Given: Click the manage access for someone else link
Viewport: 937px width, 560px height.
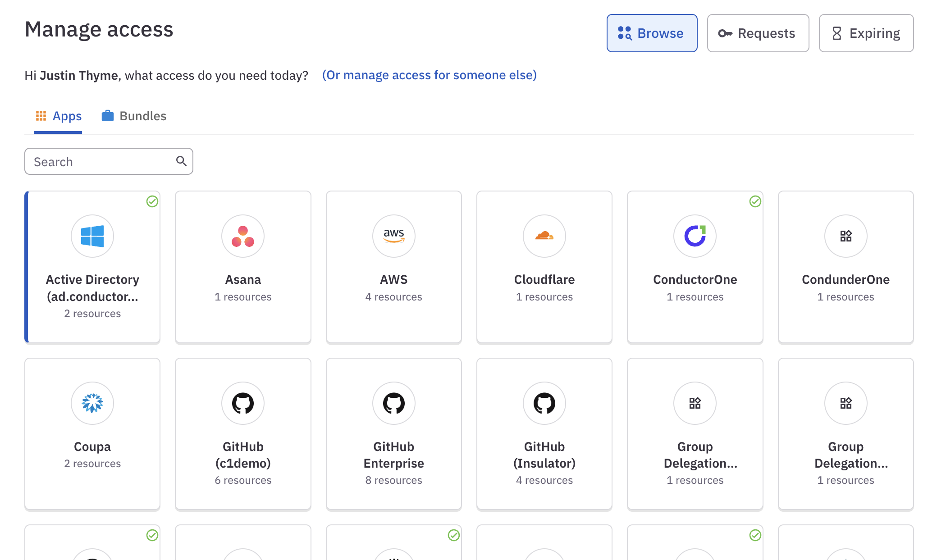Looking at the screenshot, I should tap(430, 75).
